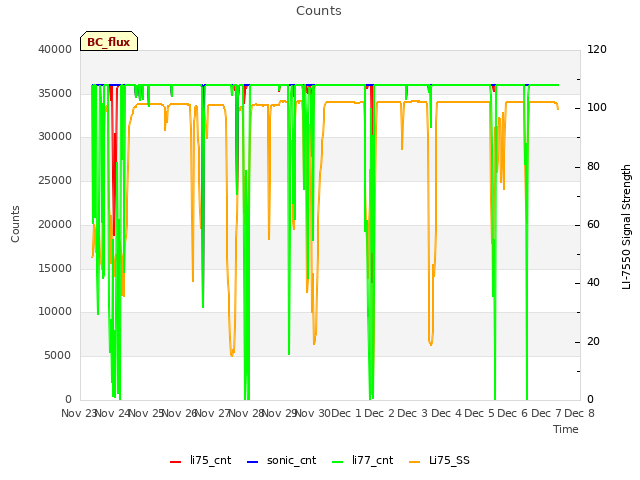Viewport: 640px width, 480px height.
Task: Click the Dec 5 date label
Action: 479,413
